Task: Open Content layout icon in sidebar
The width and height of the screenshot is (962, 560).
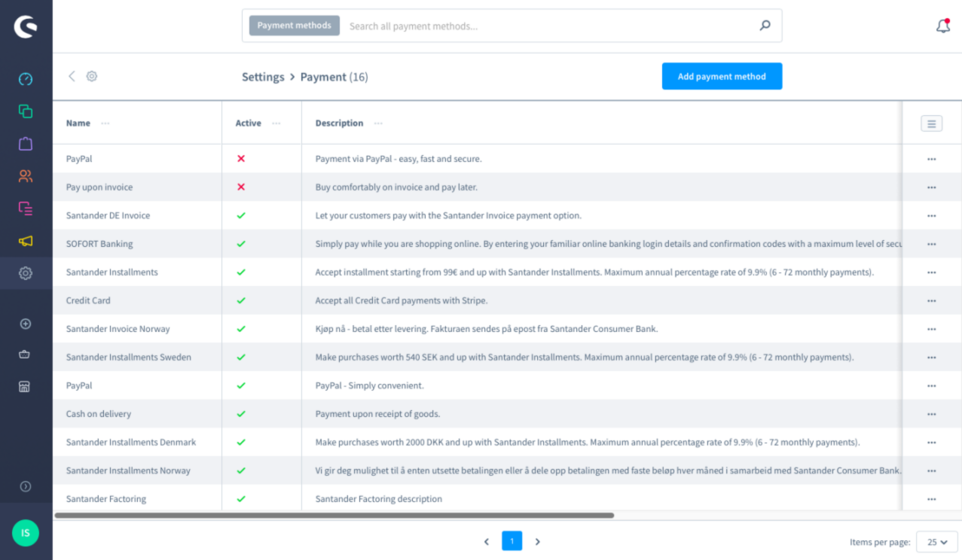Action: 26,208
